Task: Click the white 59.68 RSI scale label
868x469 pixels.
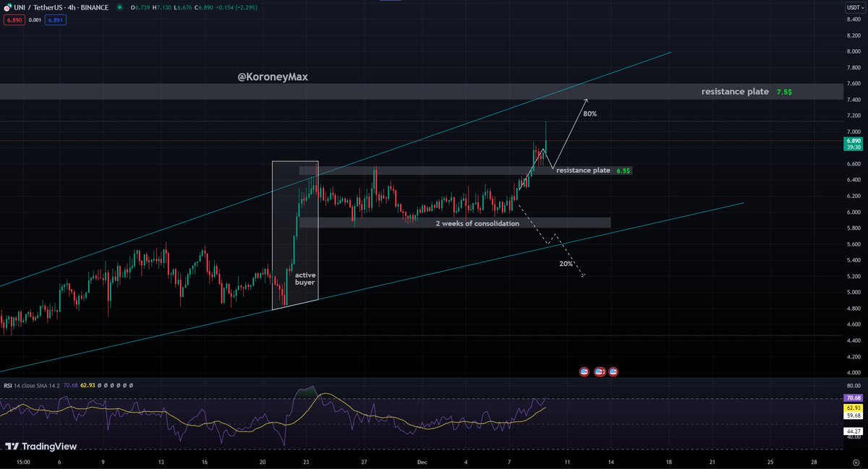Action: click(854, 416)
